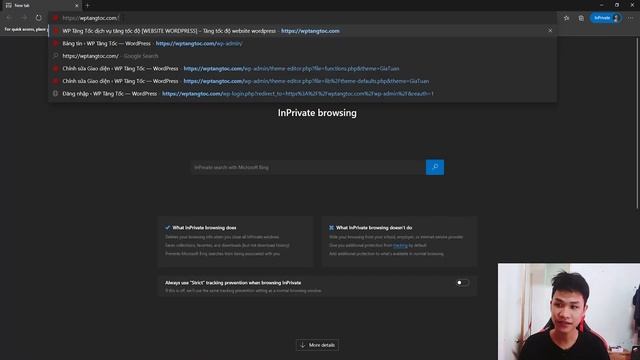Click the globe icon of Đăng nhập suggestion
This screenshot has width=640, height=360.
[x=56, y=93]
